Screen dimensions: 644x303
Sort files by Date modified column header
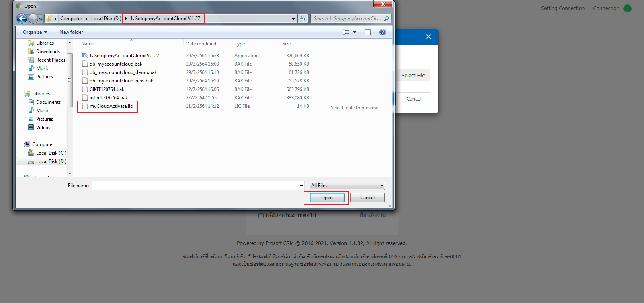click(201, 44)
